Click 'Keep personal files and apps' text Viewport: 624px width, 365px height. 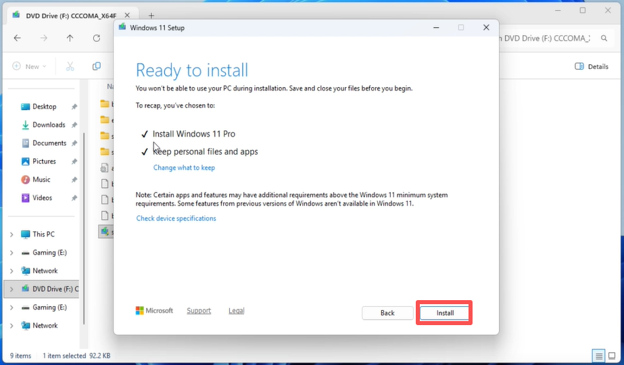[x=205, y=152]
